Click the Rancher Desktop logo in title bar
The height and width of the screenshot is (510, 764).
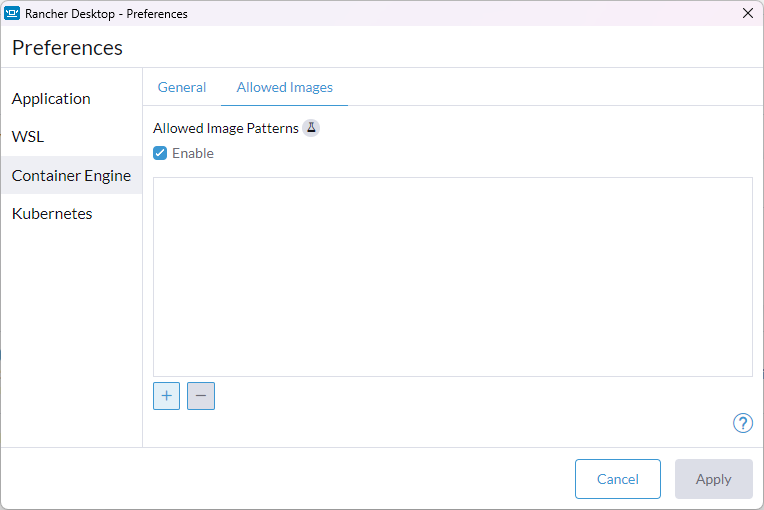(12, 13)
